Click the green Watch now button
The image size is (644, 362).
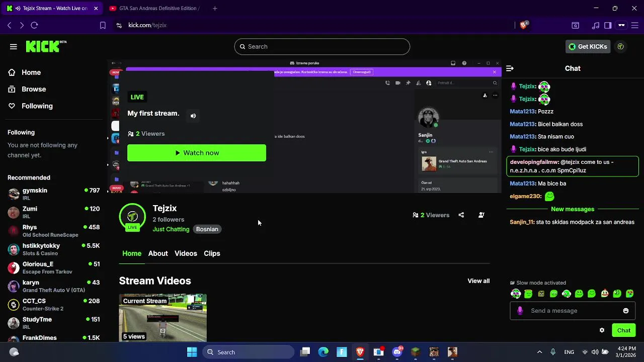coord(197,153)
